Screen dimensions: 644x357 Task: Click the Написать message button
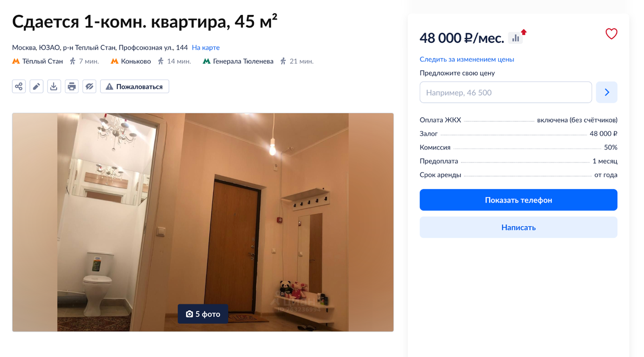click(518, 227)
